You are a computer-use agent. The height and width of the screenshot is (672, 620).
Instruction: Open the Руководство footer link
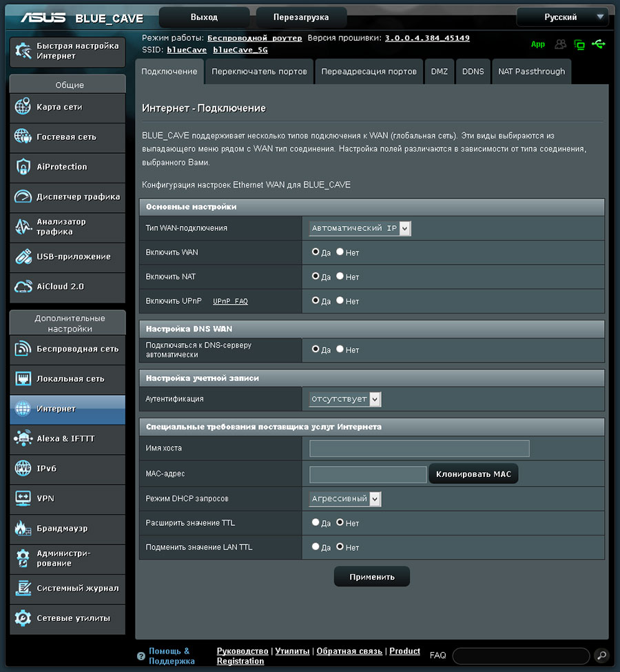242,651
